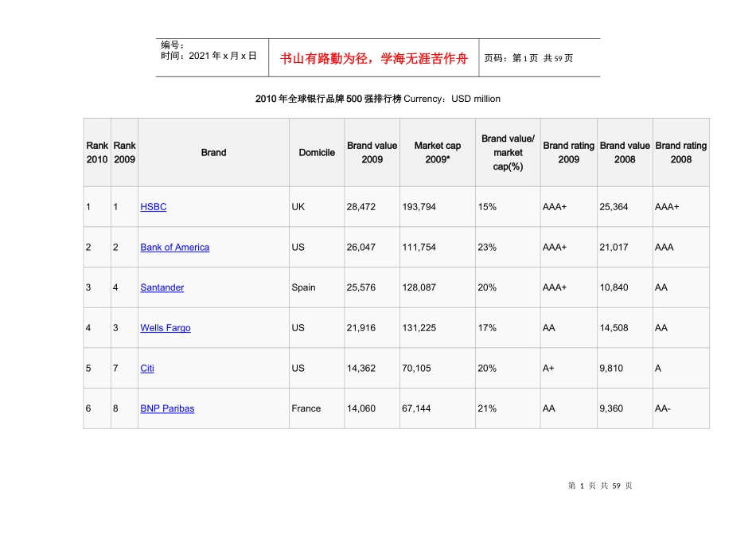Select the table title with Currency: USD million
Image resolution: width=756 pixels, height=535 pixels.
[378, 99]
